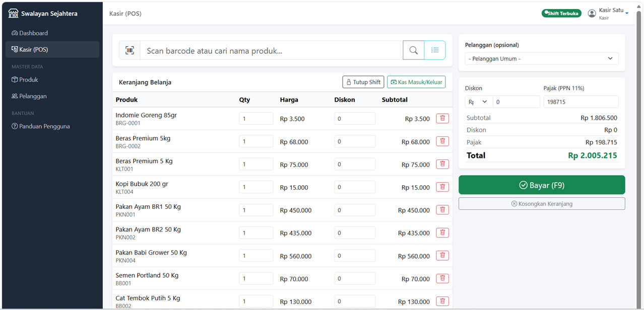Click Diskon field for Pakan Ayam BR2
This screenshot has width=644, height=310.
(355, 233)
